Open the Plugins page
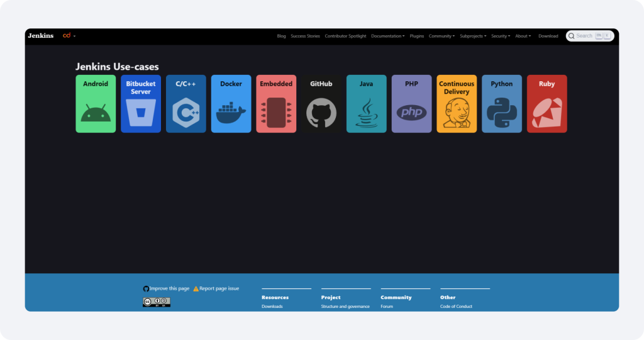 click(417, 36)
